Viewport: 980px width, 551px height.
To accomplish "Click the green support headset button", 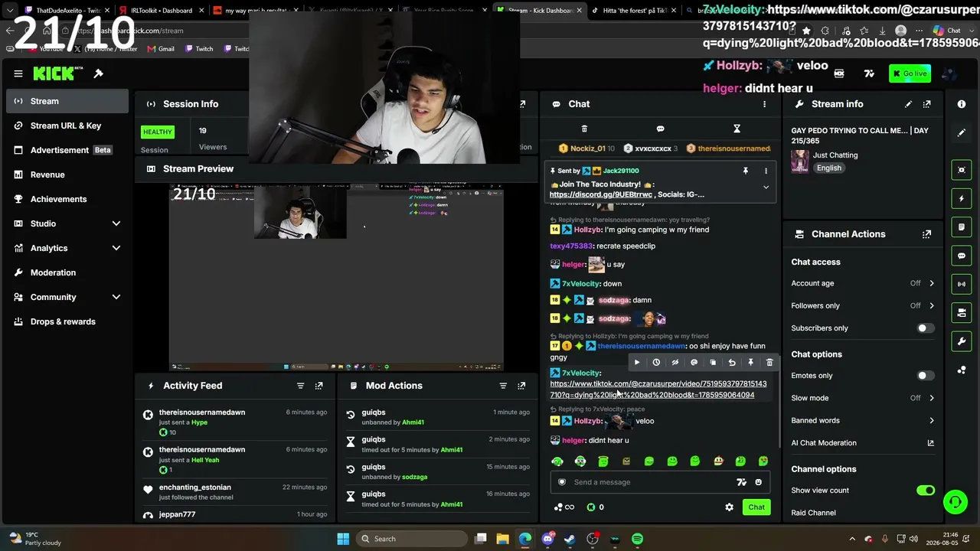I will 955,502.
